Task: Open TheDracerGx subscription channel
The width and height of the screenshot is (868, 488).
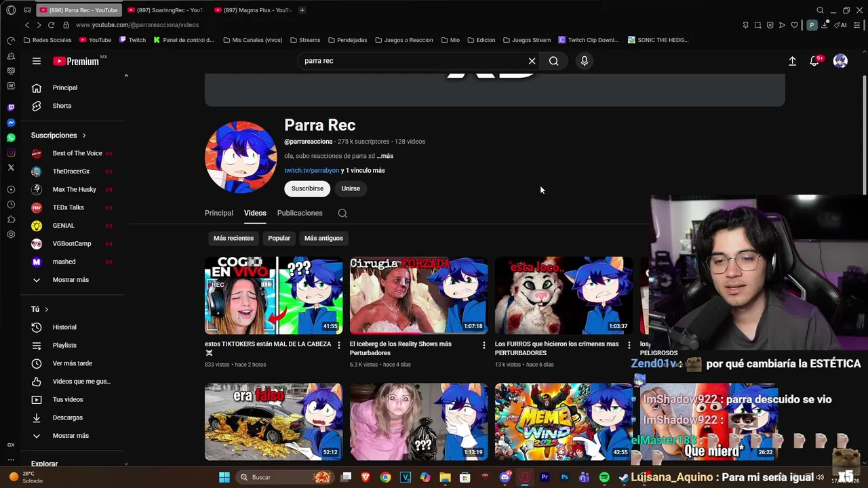Action: click(x=71, y=171)
